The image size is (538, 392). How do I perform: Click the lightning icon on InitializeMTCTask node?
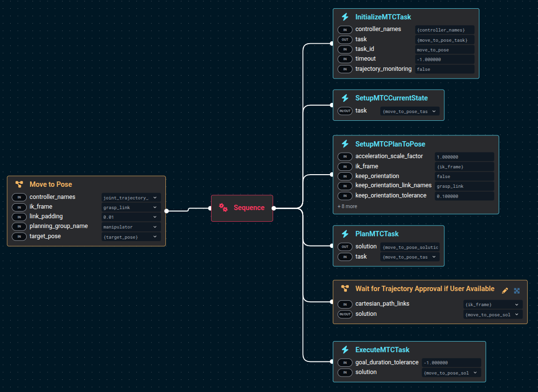345,17
